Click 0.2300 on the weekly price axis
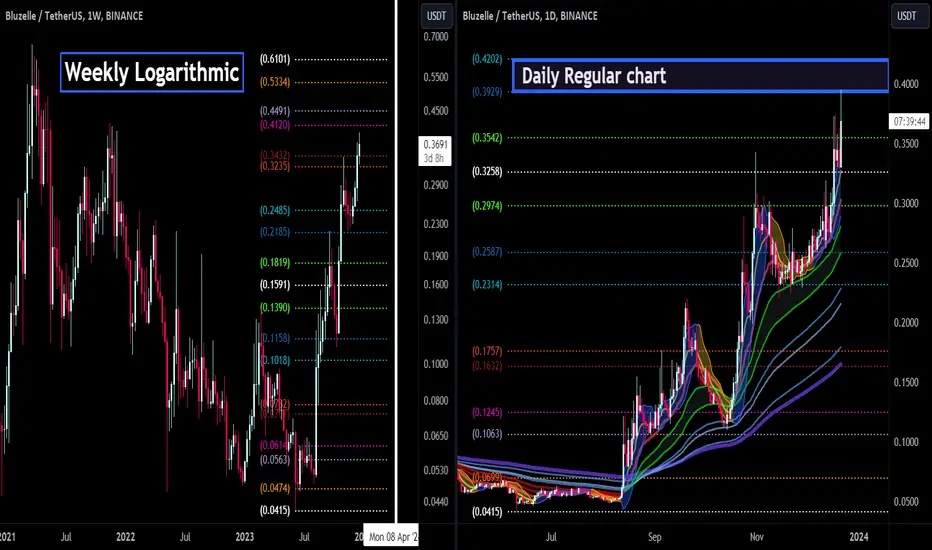The height and width of the screenshot is (550, 932). (436, 224)
